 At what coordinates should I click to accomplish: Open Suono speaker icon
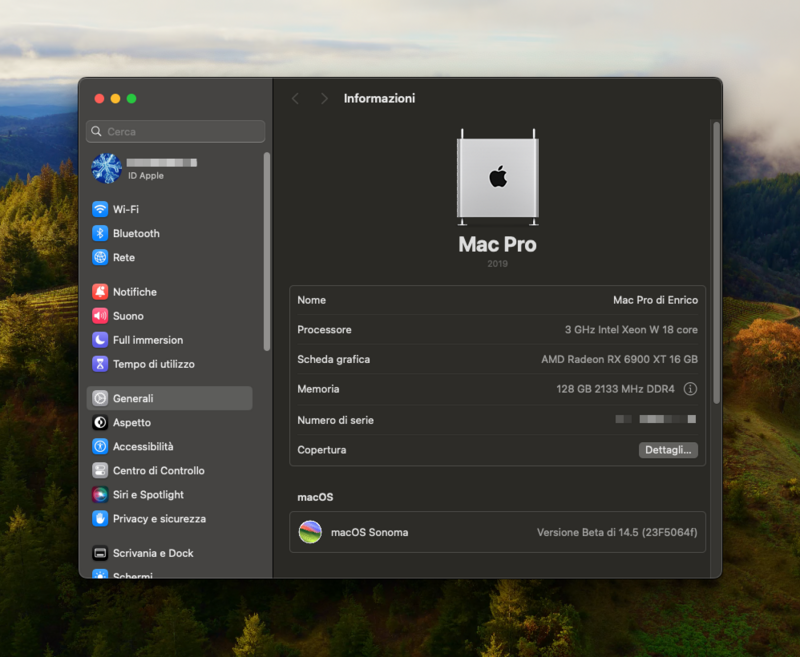coord(100,316)
